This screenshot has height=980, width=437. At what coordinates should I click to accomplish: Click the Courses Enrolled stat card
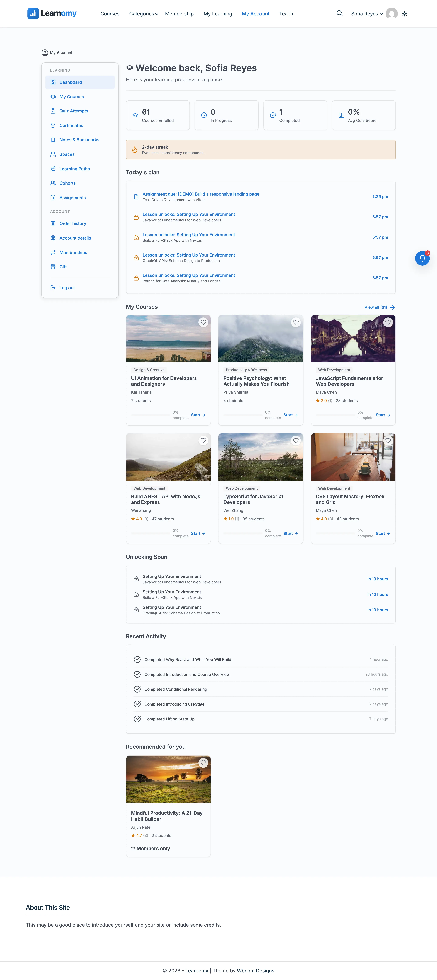158,115
